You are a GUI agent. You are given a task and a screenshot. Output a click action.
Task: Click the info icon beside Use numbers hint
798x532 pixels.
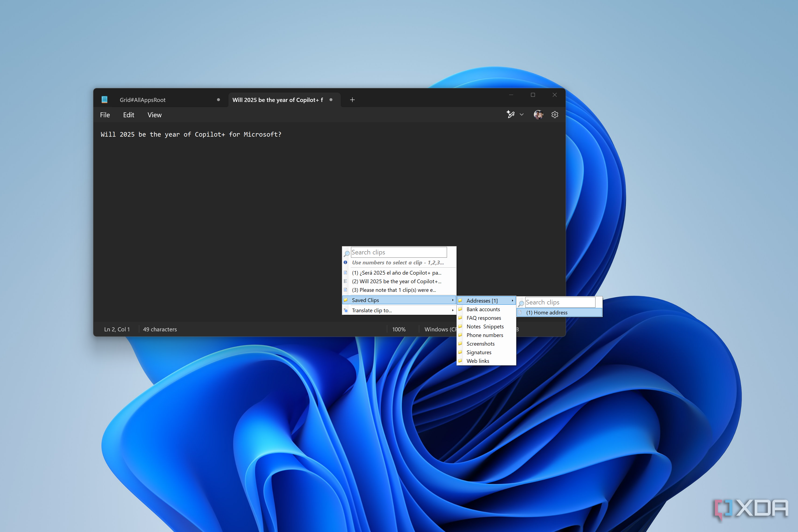(345, 262)
